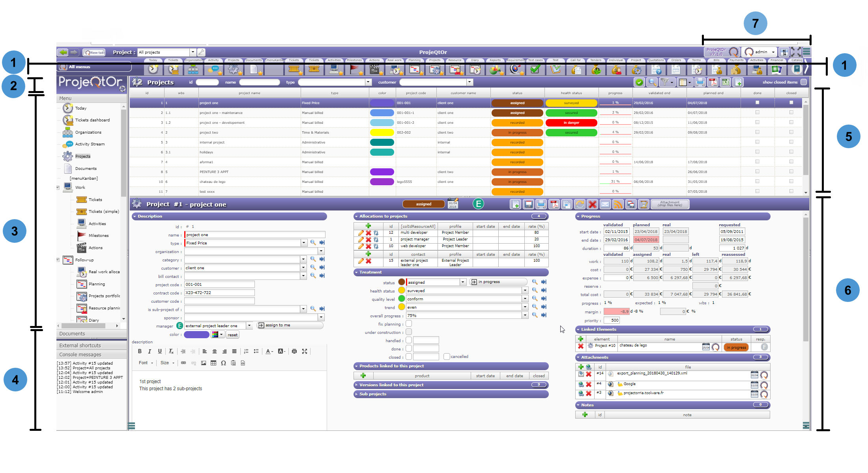
Task: Expand Versions linked to this project section
Action: pyautogui.click(x=451, y=385)
